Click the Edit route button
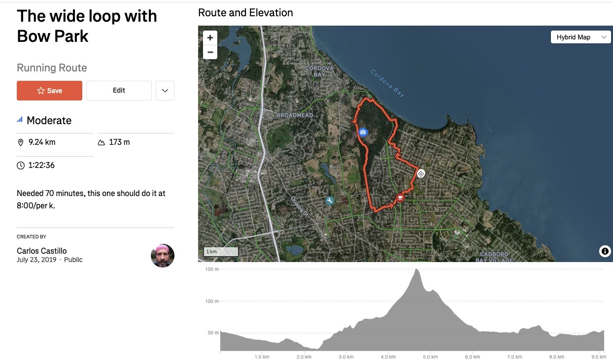 pyautogui.click(x=119, y=91)
